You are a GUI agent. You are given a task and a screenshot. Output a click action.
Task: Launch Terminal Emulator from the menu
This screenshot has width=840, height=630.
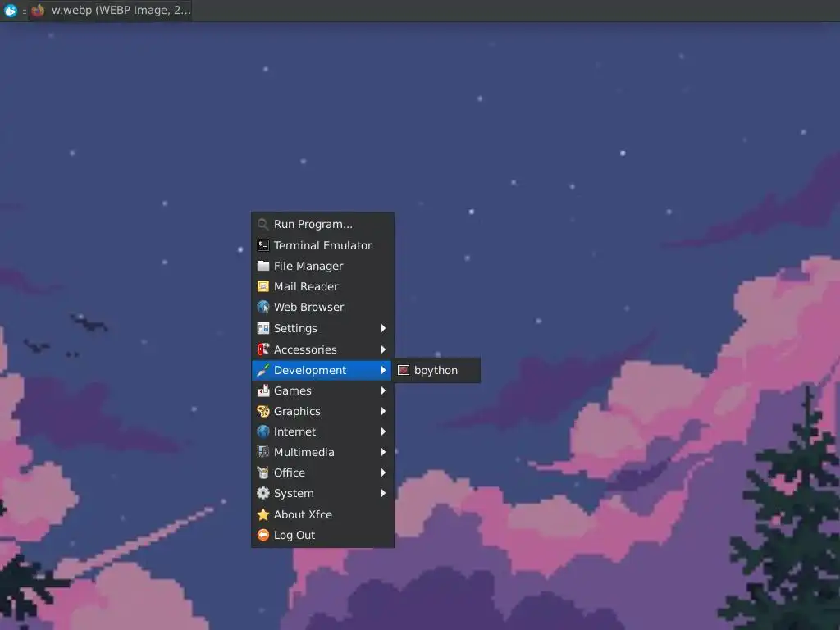click(322, 245)
